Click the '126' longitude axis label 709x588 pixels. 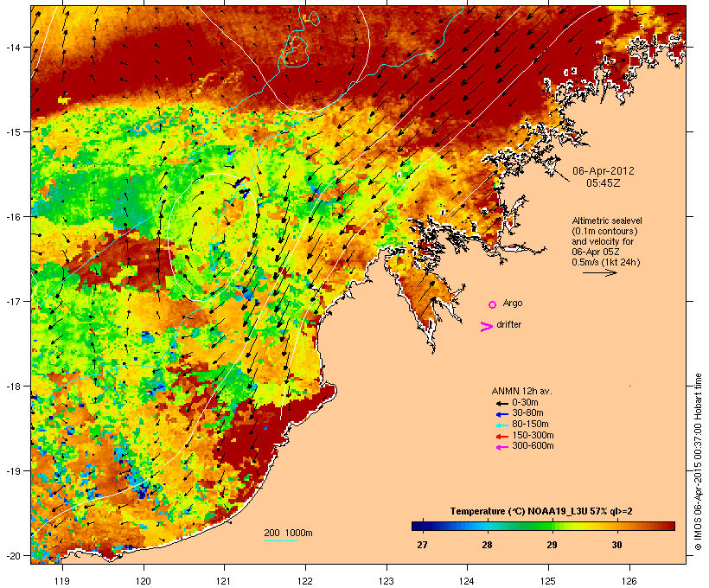pos(629,581)
